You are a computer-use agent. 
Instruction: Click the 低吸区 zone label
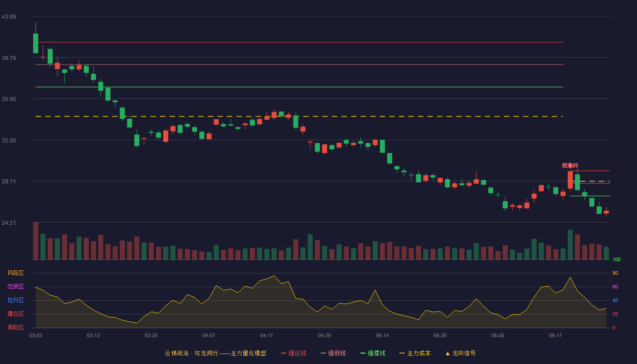[15, 328]
